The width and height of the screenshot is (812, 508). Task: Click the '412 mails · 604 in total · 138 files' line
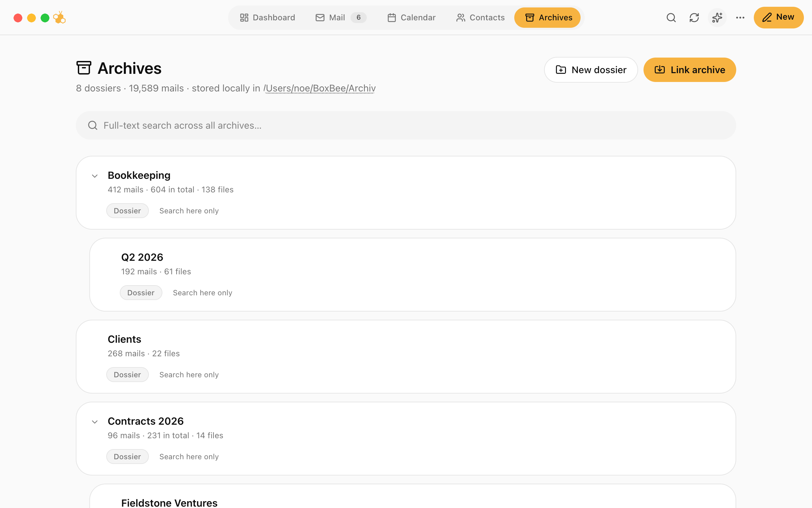[171, 190]
